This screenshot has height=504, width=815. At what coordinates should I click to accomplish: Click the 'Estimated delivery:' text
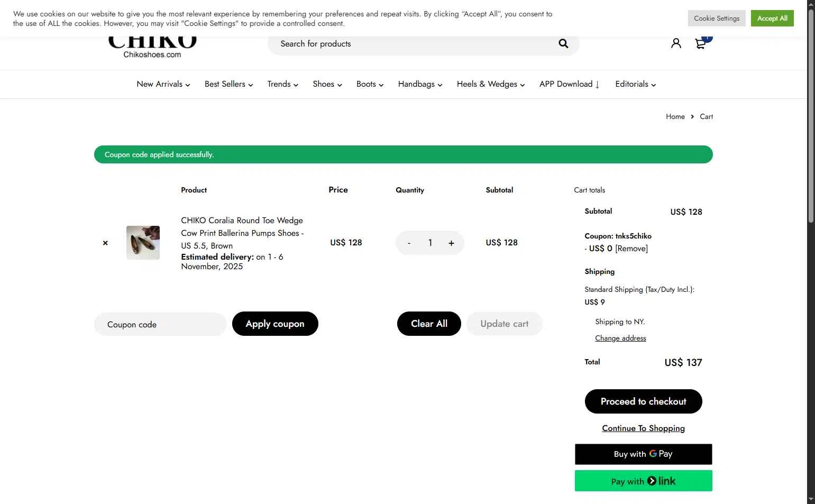[217, 257]
